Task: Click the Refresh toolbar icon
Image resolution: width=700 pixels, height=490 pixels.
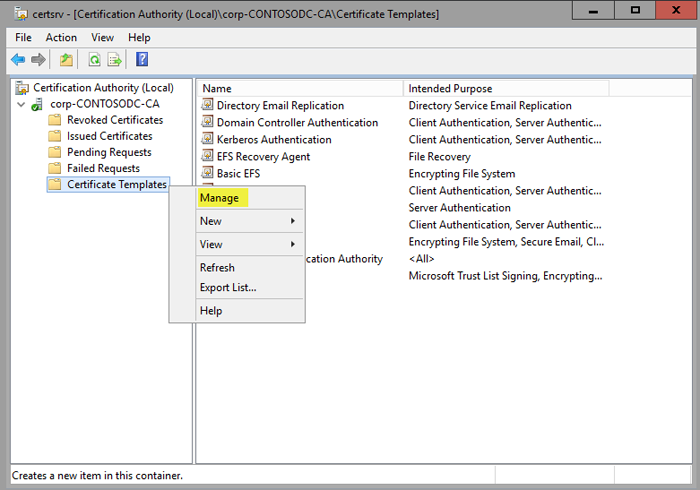Action: click(94, 60)
